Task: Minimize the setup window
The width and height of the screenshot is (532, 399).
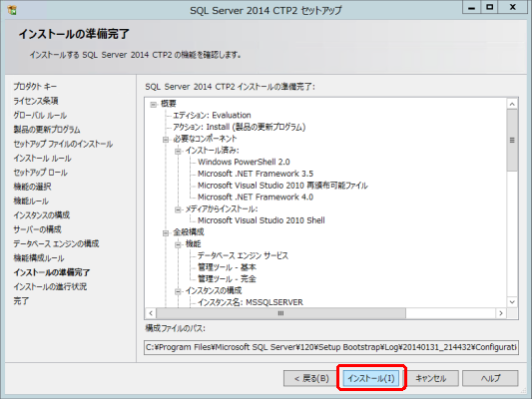Action: [x=471, y=7]
